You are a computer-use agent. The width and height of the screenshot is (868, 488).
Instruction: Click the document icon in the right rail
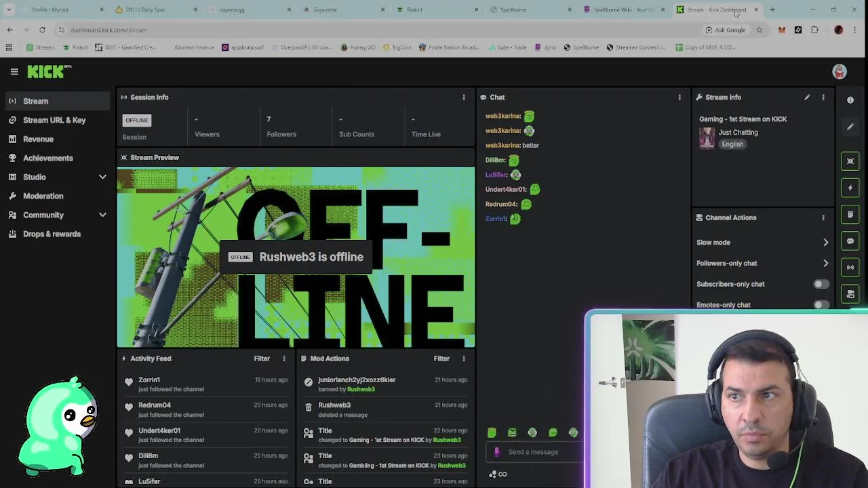850,214
